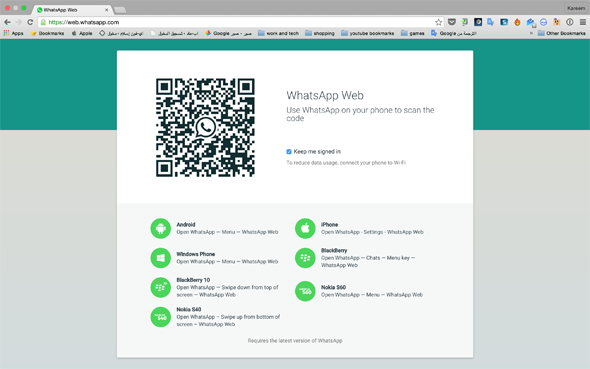
Task: Select the BlackBerry 10 icon
Action: click(x=161, y=287)
